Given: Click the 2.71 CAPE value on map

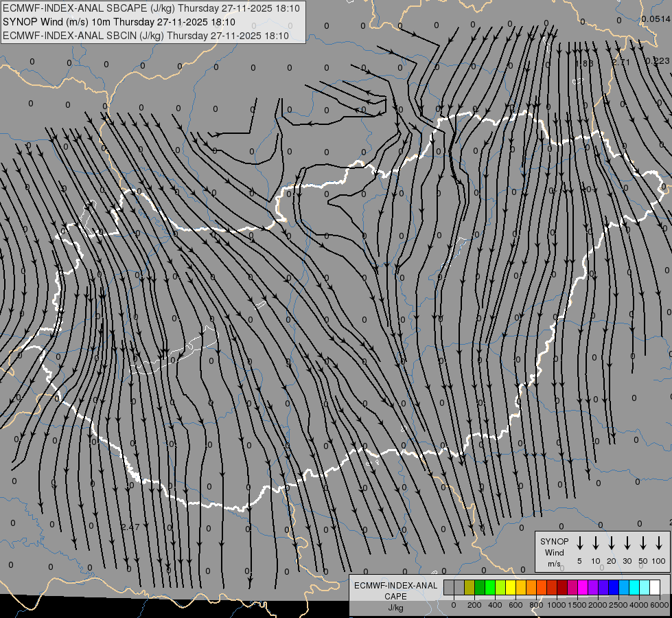Looking at the screenshot, I should (x=621, y=62).
